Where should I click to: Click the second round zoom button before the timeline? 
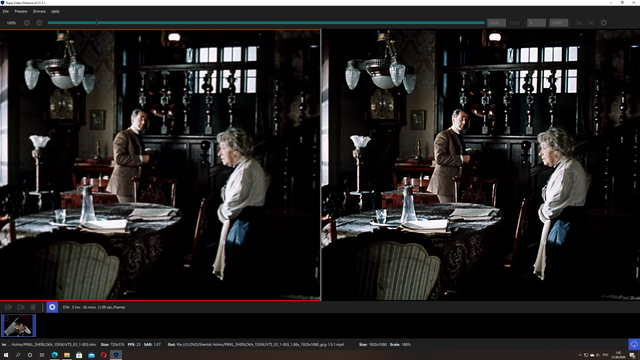click(39, 23)
